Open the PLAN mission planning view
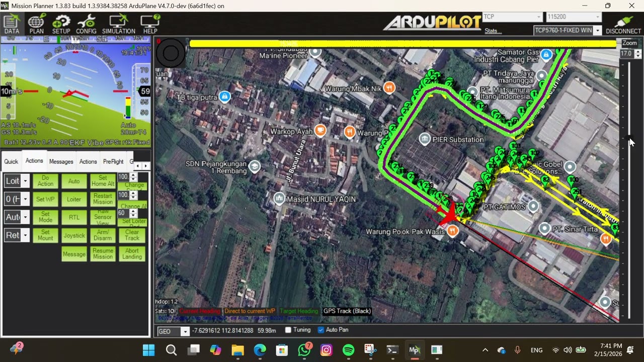The width and height of the screenshot is (644, 362). (x=36, y=24)
